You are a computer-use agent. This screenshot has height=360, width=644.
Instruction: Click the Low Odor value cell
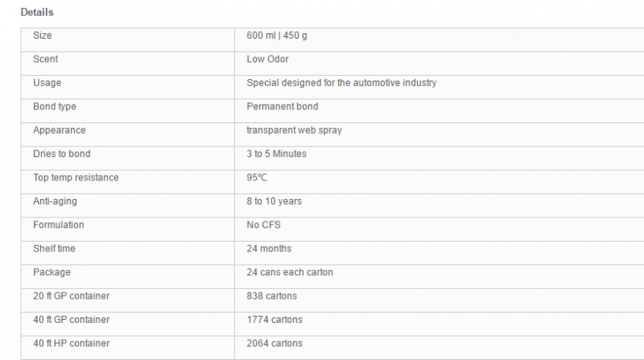pos(440,64)
